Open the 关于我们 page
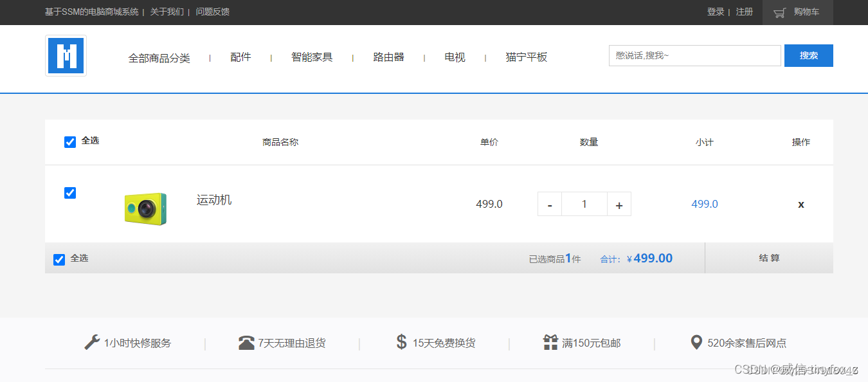This screenshot has height=382, width=868. [x=166, y=12]
